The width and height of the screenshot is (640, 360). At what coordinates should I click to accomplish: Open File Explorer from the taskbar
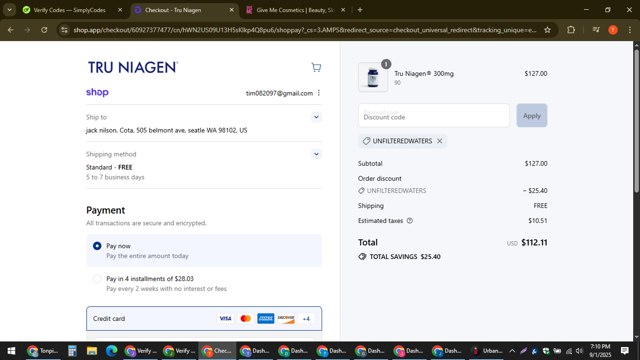click(92, 351)
